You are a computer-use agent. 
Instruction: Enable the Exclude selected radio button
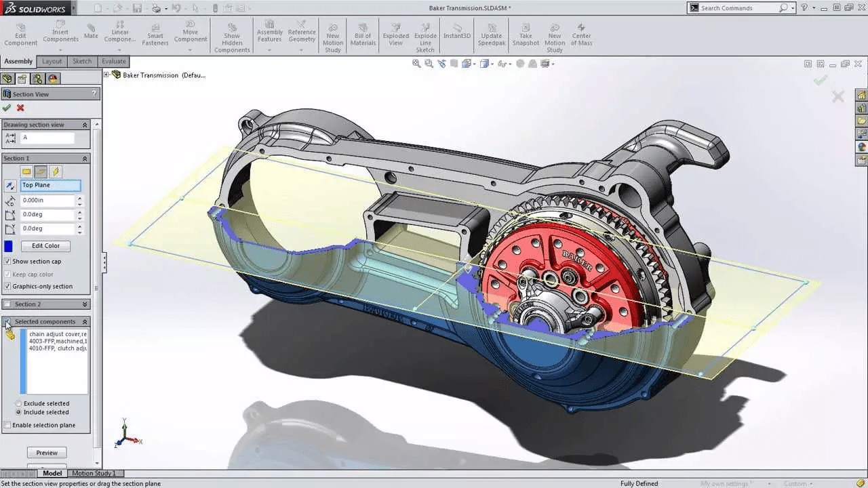click(x=18, y=403)
